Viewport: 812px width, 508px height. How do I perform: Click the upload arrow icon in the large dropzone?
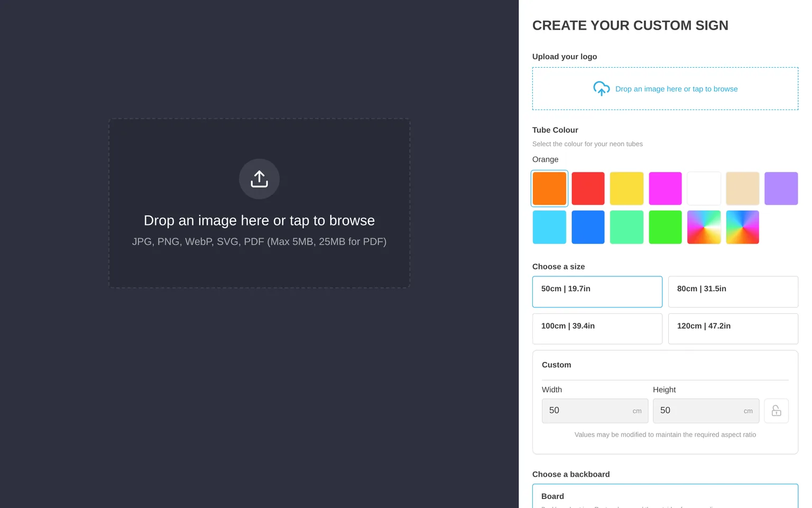click(259, 179)
